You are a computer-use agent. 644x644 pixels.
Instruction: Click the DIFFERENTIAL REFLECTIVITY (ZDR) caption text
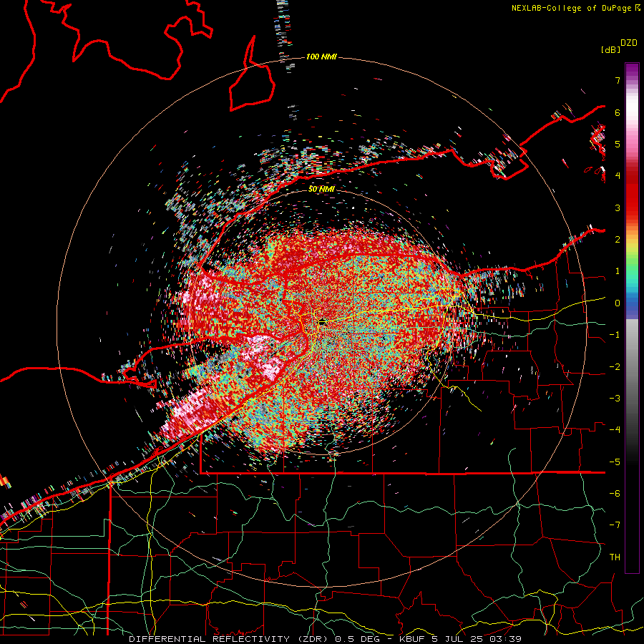click(x=229, y=639)
